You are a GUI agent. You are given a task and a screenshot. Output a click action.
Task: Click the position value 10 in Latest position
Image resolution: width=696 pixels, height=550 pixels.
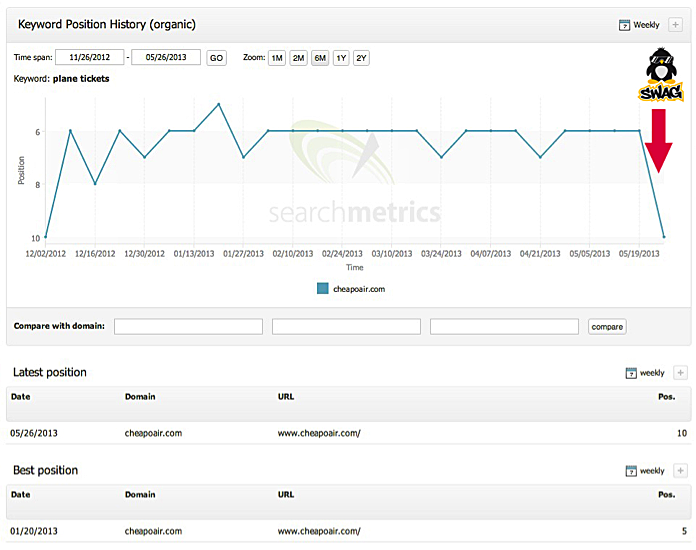(682, 433)
